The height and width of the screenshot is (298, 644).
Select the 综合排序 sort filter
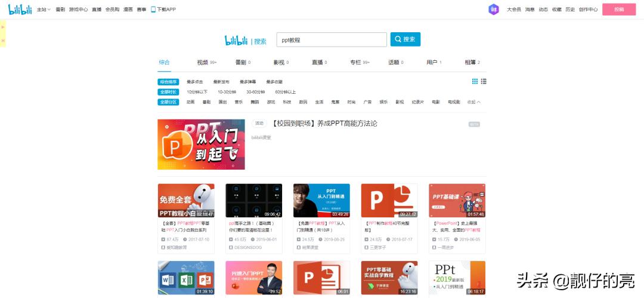(168, 82)
